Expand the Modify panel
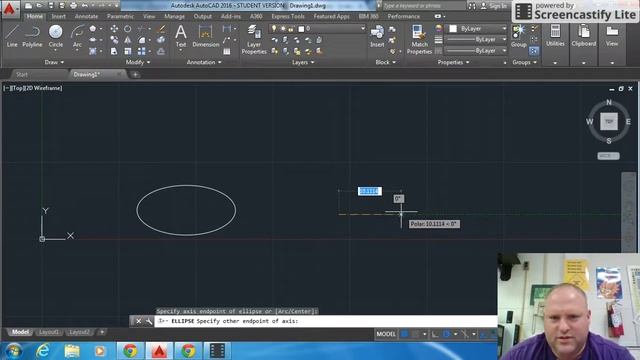640x360 pixels. pyautogui.click(x=138, y=62)
